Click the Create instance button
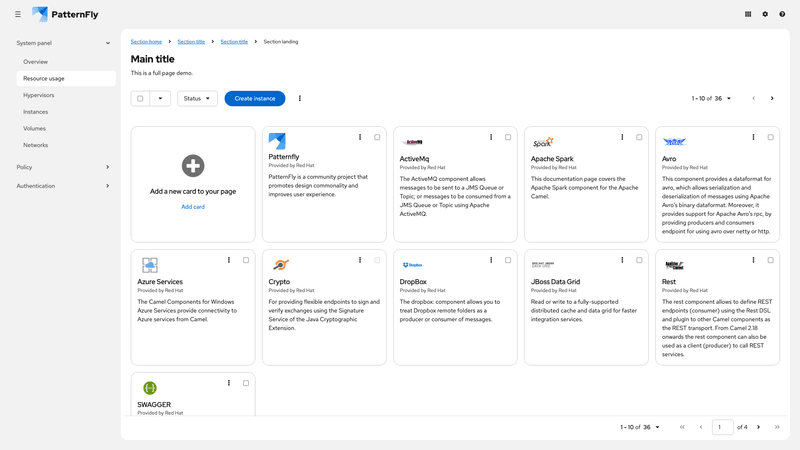The image size is (800, 450). pos(254,99)
